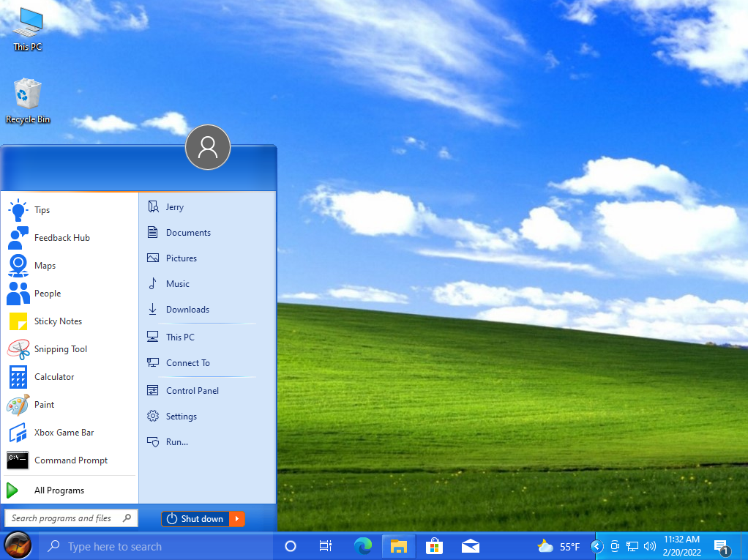Launch Microsoft Edge from taskbar

point(363,546)
